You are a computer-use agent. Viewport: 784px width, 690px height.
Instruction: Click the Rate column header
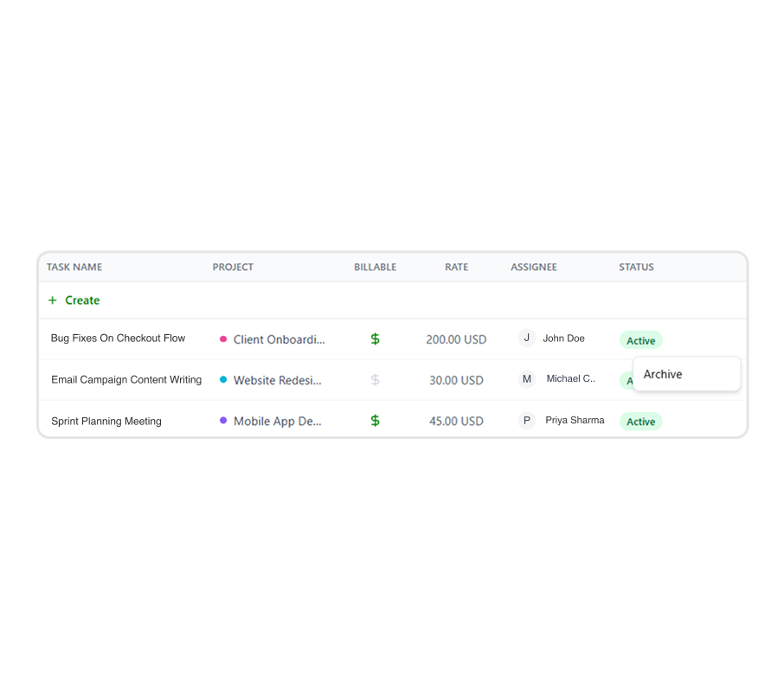point(456,267)
